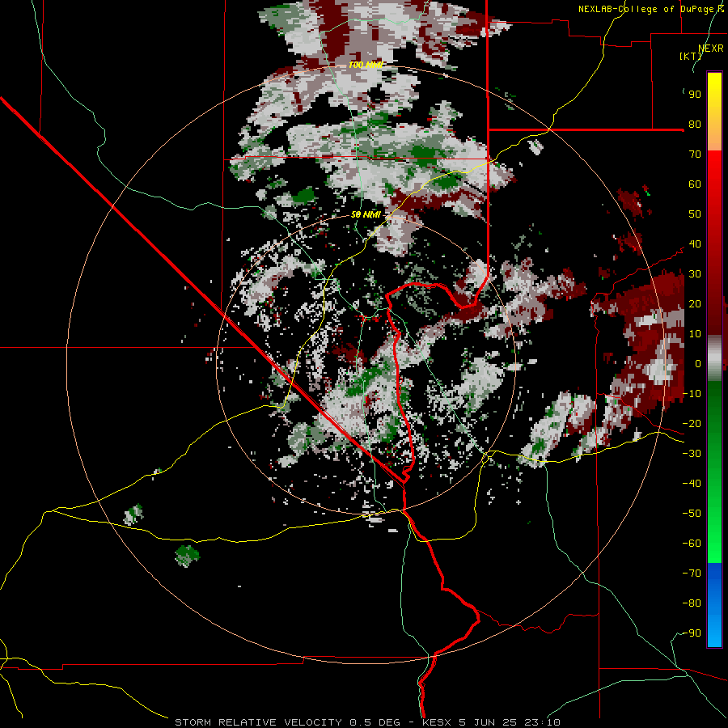Viewport: 728px width, 728px height.
Task: Click the 70 value on velocity scale
Action: click(695, 154)
